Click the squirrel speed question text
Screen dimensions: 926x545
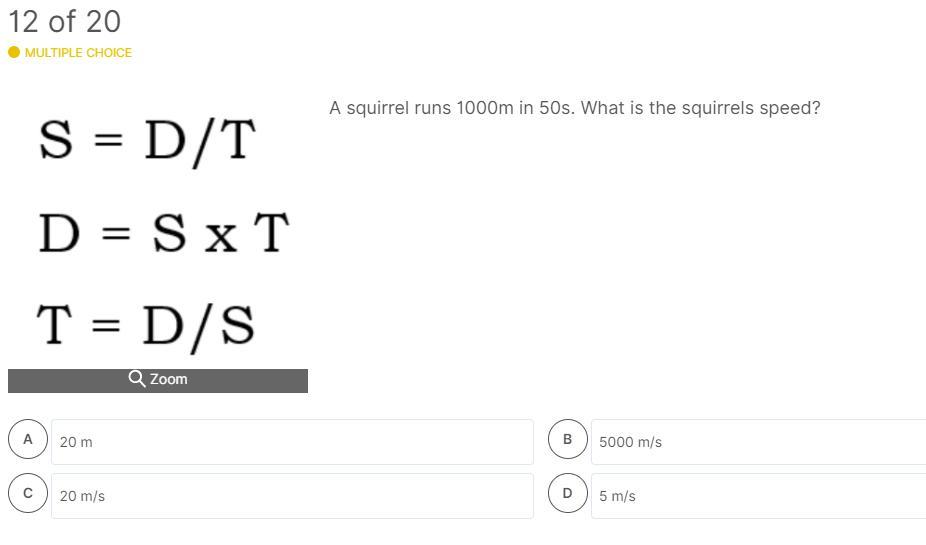[574, 108]
